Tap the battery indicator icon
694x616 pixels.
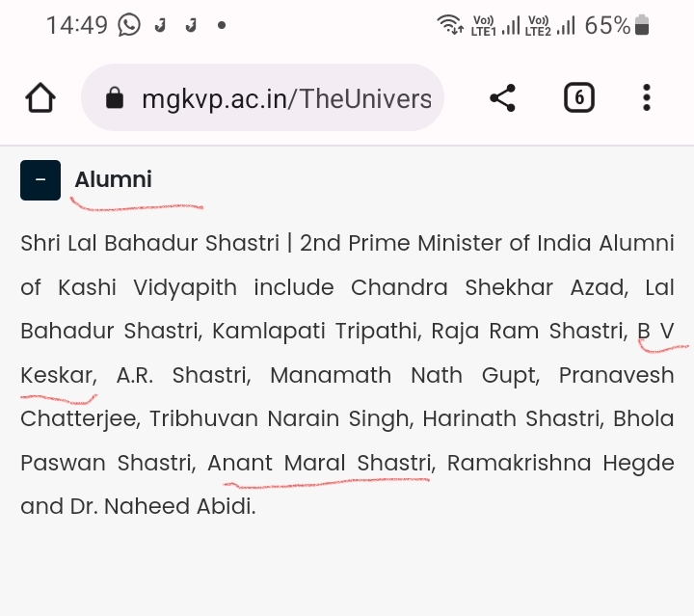(x=643, y=25)
